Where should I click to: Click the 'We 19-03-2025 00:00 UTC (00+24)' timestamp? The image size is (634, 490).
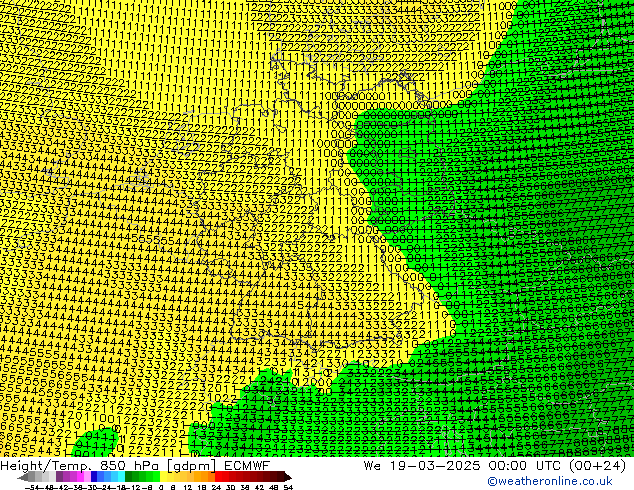495,466
